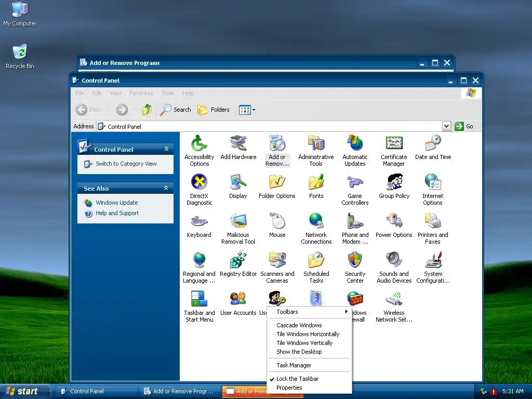532x399 pixels.
Task: Open the Favorites menu
Action: (141, 93)
